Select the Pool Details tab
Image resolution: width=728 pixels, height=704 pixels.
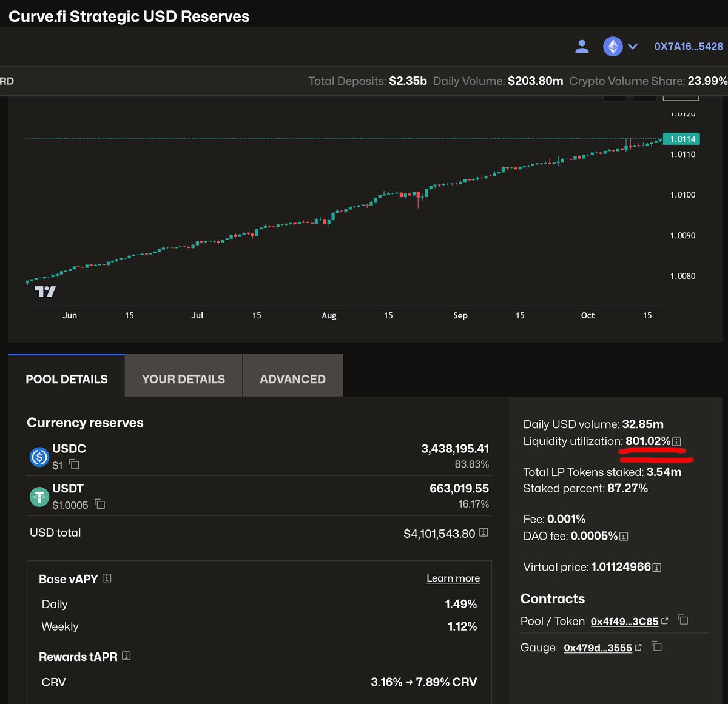coord(67,379)
